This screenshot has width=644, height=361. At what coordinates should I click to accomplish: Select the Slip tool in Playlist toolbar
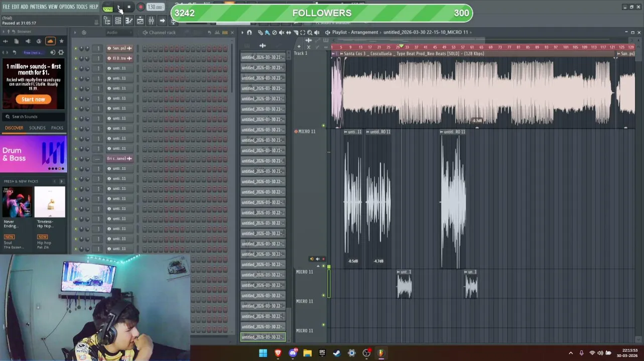[x=288, y=32]
